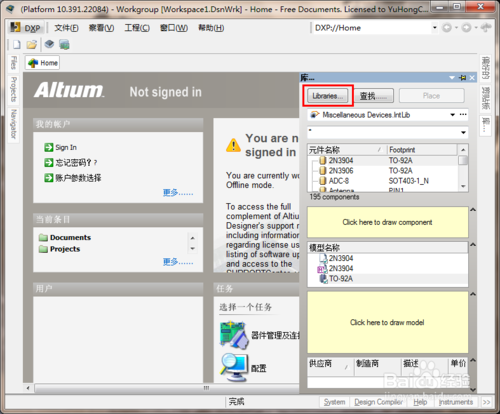Select the TO-92A footprint model row

(x=388, y=279)
